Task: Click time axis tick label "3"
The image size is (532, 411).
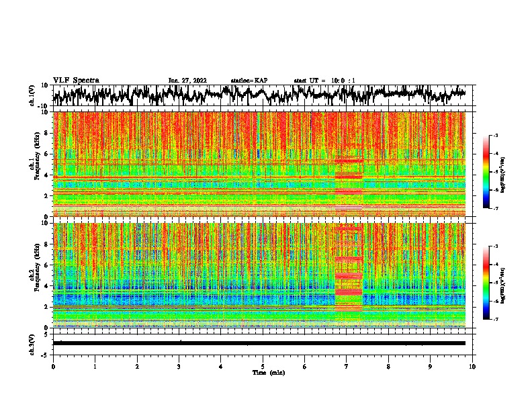Action: [x=179, y=367]
